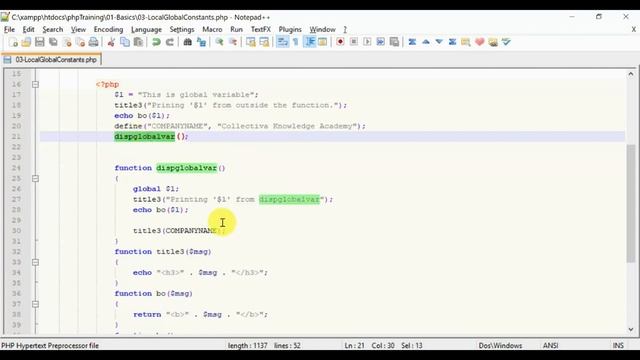This screenshot has height=360, width=640.
Task: Click the 'function title3($msg)' line
Action: click(163, 252)
